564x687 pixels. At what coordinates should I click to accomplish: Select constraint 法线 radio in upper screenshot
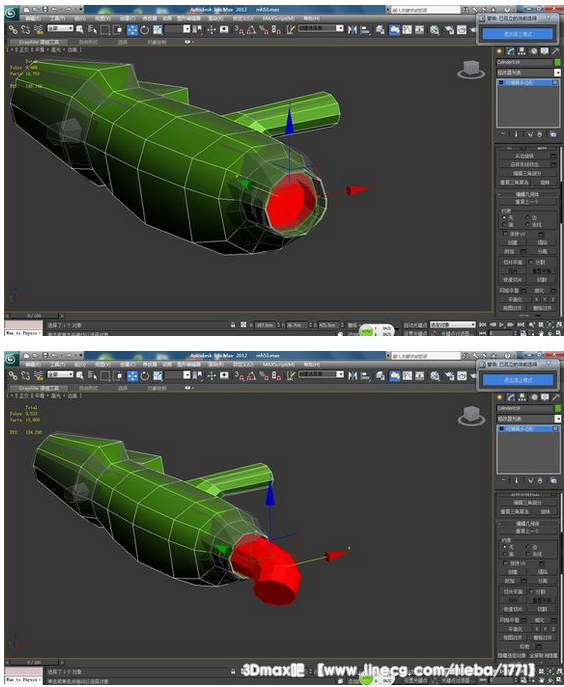pos(527,224)
